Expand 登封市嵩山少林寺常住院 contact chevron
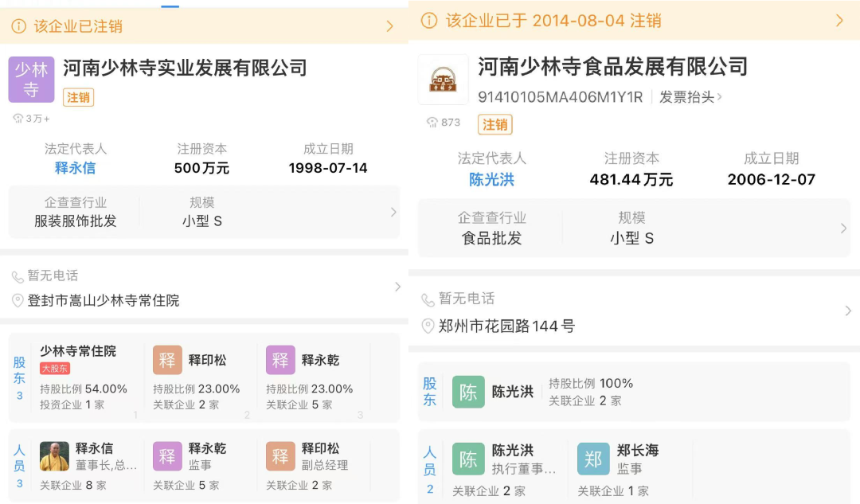 pyautogui.click(x=397, y=287)
